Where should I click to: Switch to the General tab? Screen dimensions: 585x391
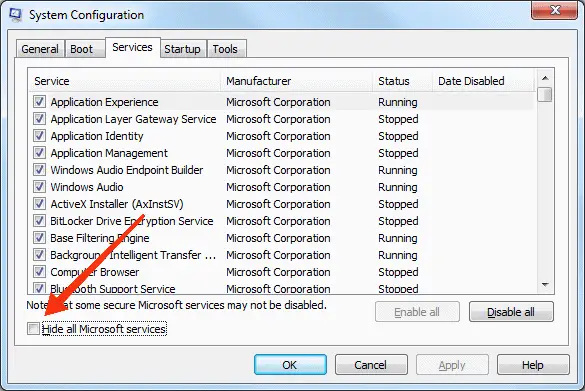pos(40,49)
